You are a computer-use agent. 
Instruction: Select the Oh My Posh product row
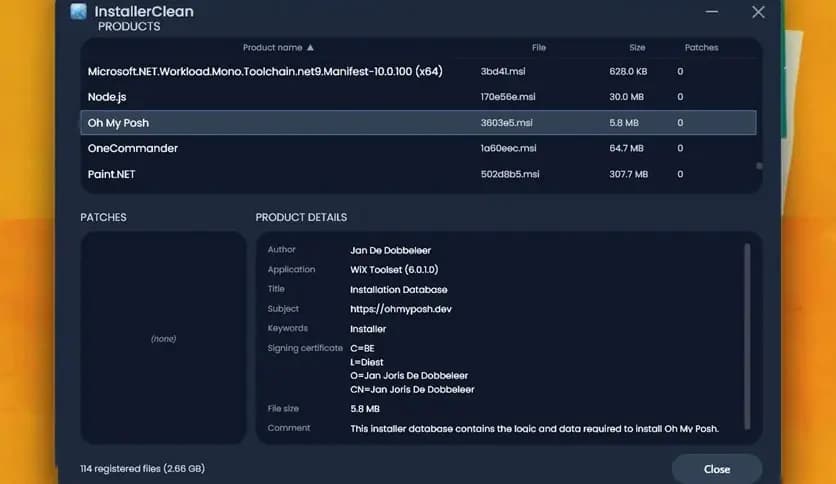point(419,123)
